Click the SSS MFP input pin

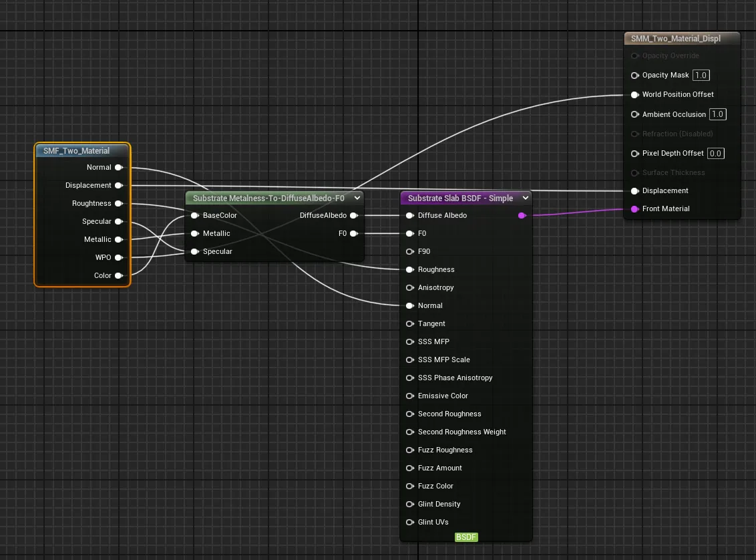click(410, 342)
